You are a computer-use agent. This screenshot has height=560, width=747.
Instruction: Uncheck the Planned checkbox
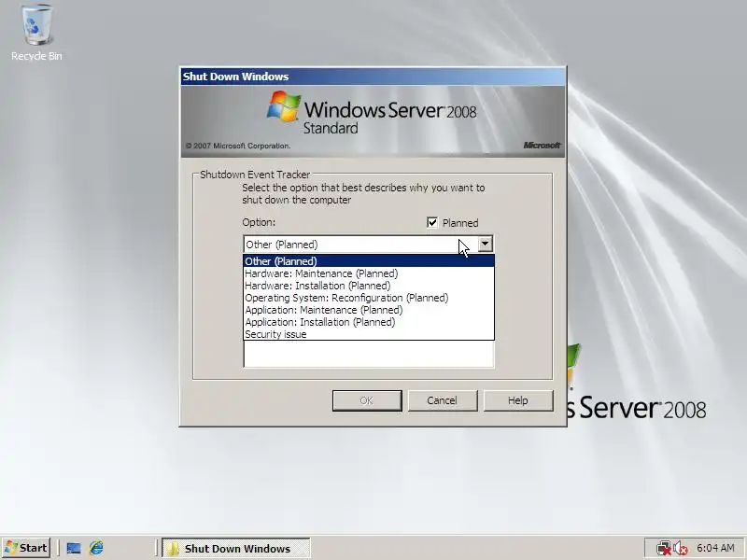(432, 222)
